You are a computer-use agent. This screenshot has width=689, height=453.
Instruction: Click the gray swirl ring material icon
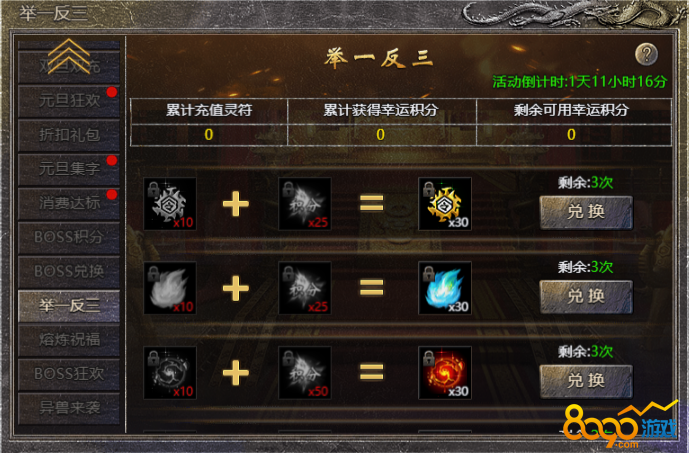[170, 373]
